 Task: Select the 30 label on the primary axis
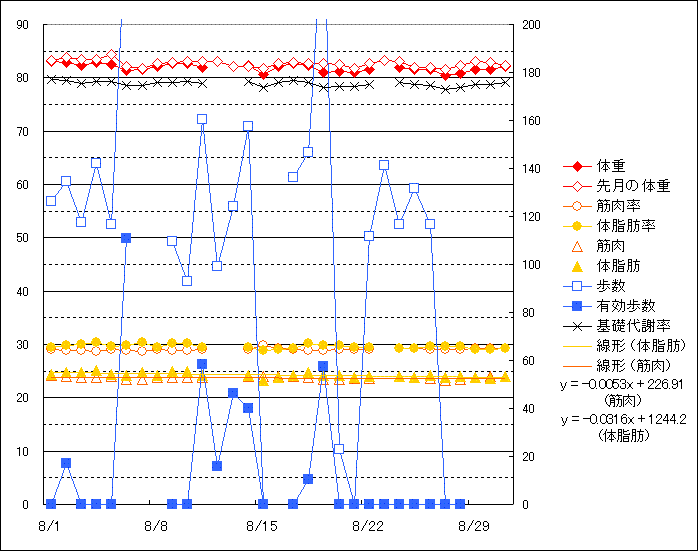[23, 344]
